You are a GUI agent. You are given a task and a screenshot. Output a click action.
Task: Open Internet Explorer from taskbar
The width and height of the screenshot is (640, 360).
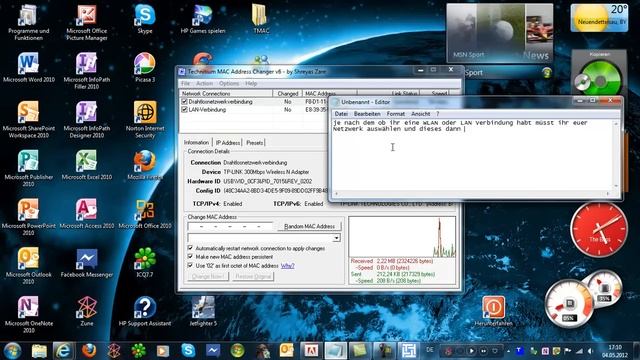63,351
